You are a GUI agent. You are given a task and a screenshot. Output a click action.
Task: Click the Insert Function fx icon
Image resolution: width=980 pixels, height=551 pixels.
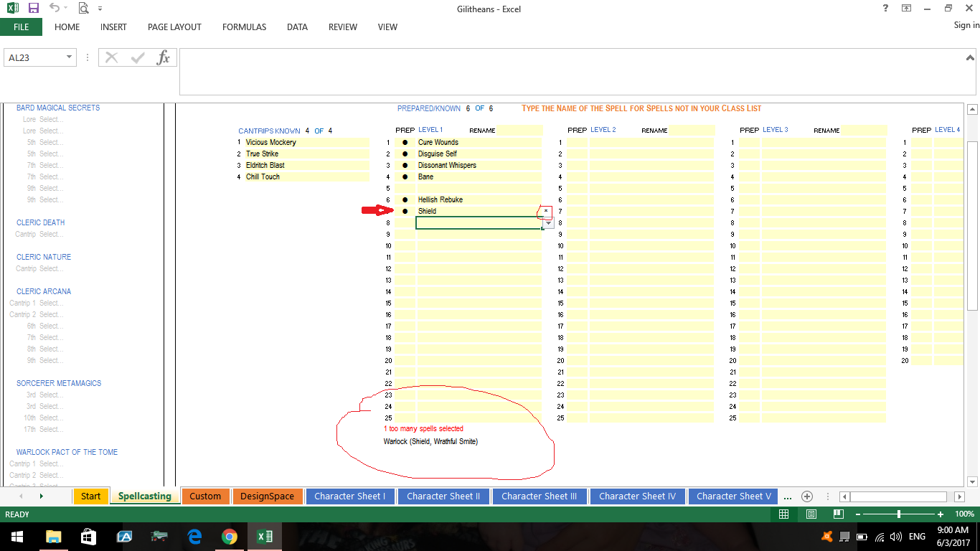tap(163, 57)
